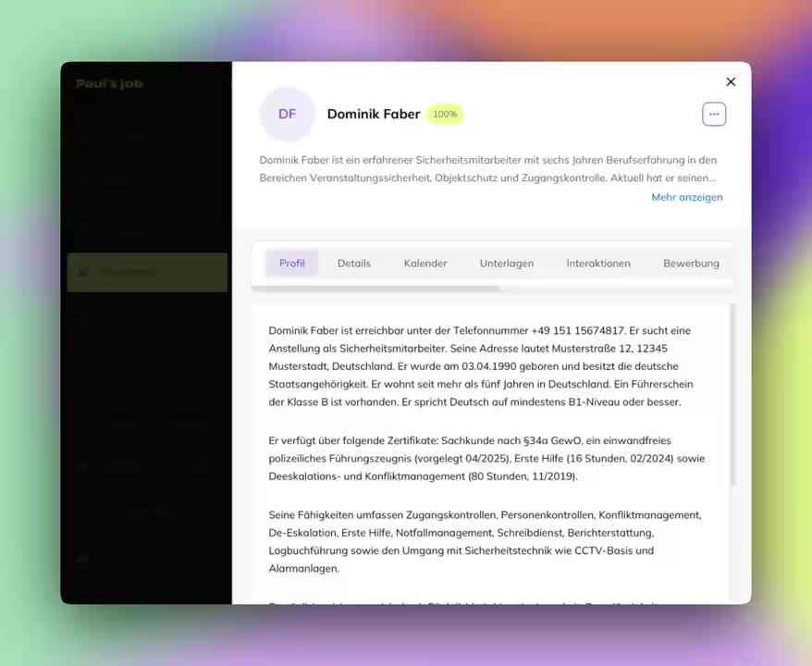Open the Kalender tab
The width and height of the screenshot is (812, 666).
pos(425,263)
